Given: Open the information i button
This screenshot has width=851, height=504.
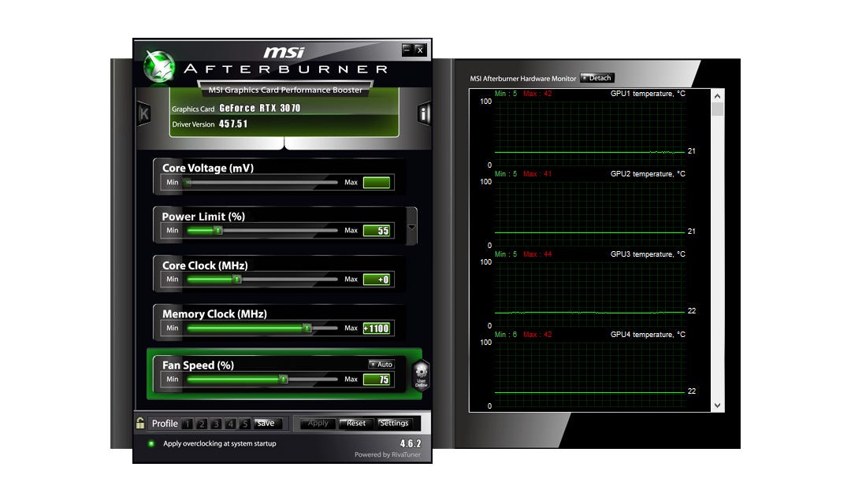Looking at the screenshot, I should click(x=424, y=113).
